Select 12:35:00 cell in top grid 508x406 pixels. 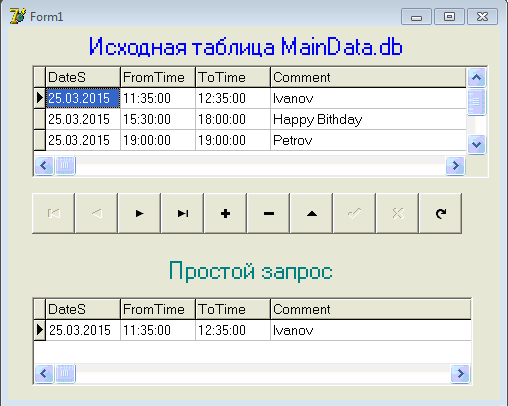[x=233, y=98]
